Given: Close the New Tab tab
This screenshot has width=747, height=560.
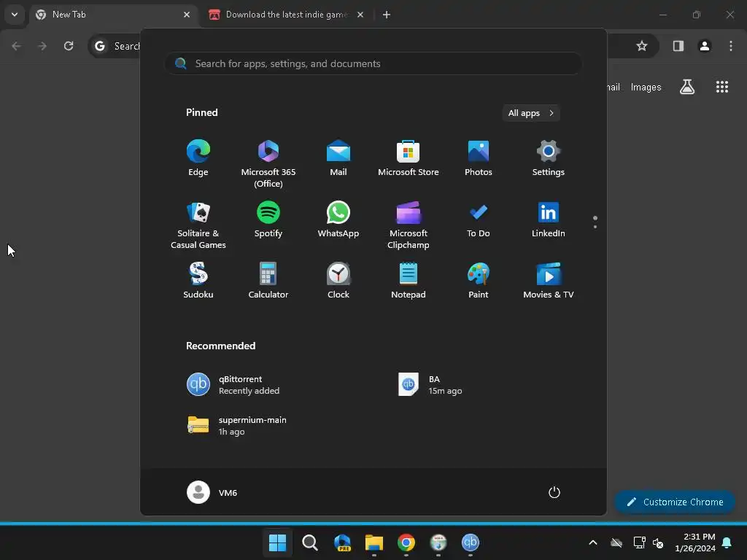Looking at the screenshot, I should (x=187, y=15).
